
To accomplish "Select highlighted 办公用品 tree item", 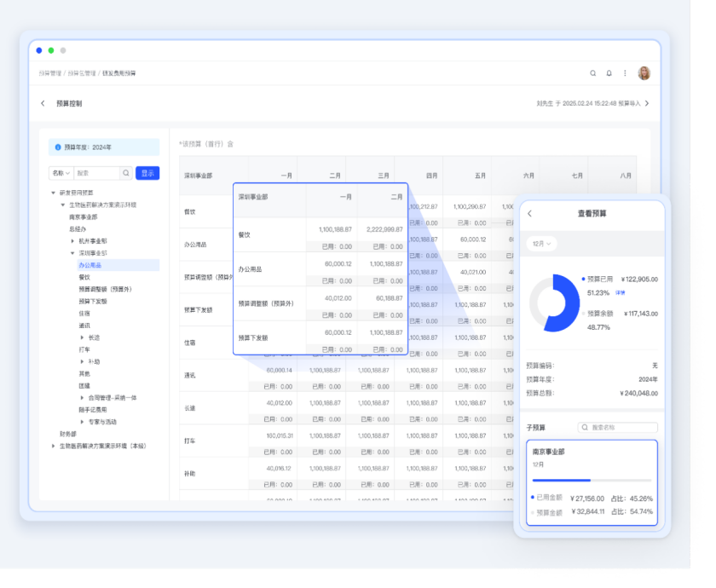I will click(118, 265).
